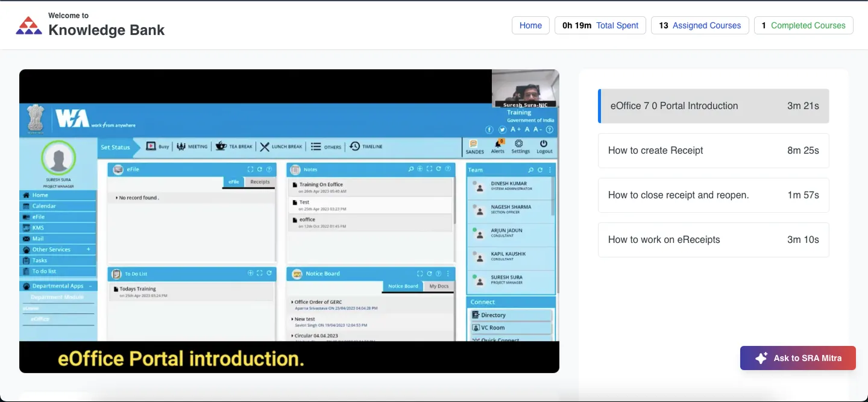This screenshot has height=402, width=868.
Task: Switch to the My Docs tab
Action: click(x=438, y=286)
